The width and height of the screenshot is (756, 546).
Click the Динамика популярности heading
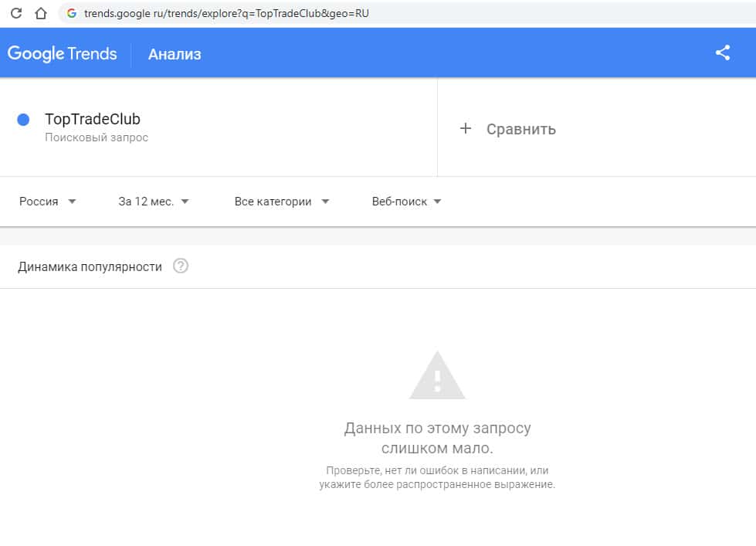(90, 266)
